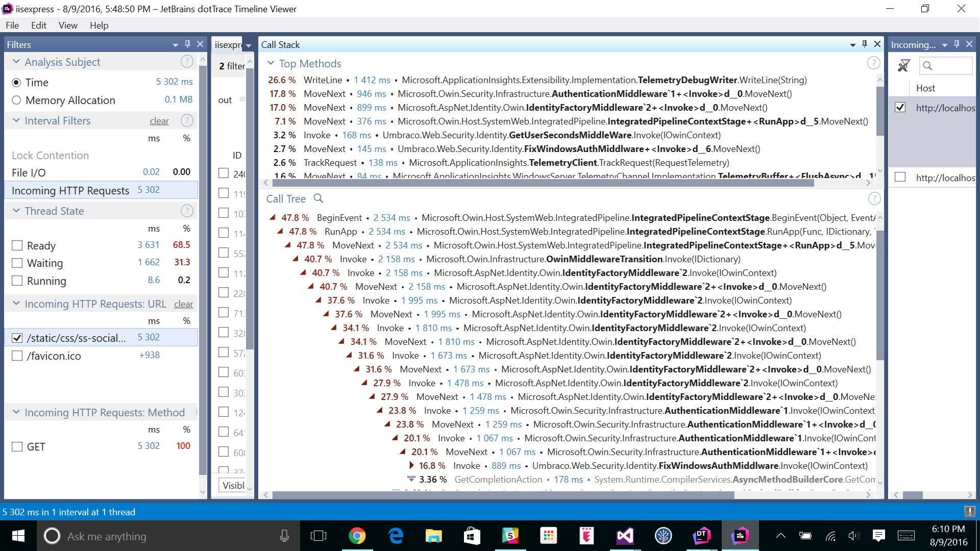980x551 pixels.
Task: Click the Call Tree horizontal scrollbar
Action: click(503, 495)
